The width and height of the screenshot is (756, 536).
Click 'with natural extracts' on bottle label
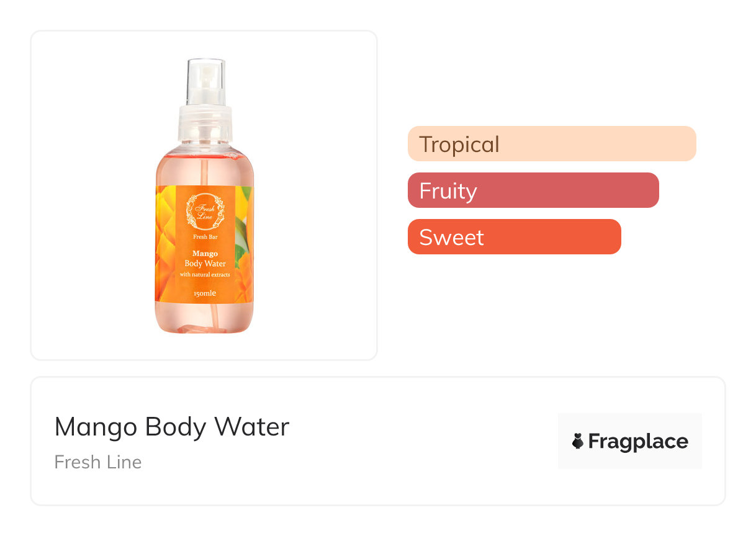tap(204, 274)
